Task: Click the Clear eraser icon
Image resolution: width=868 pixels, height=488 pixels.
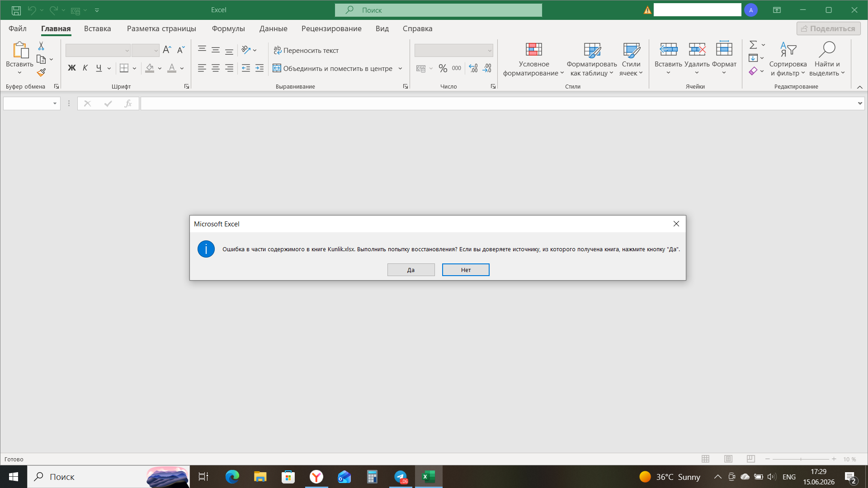Action: tap(753, 71)
